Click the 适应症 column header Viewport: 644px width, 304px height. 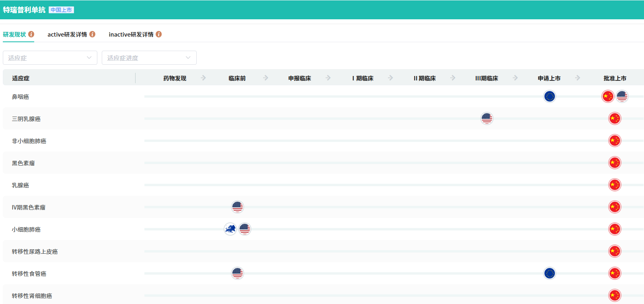[21, 78]
